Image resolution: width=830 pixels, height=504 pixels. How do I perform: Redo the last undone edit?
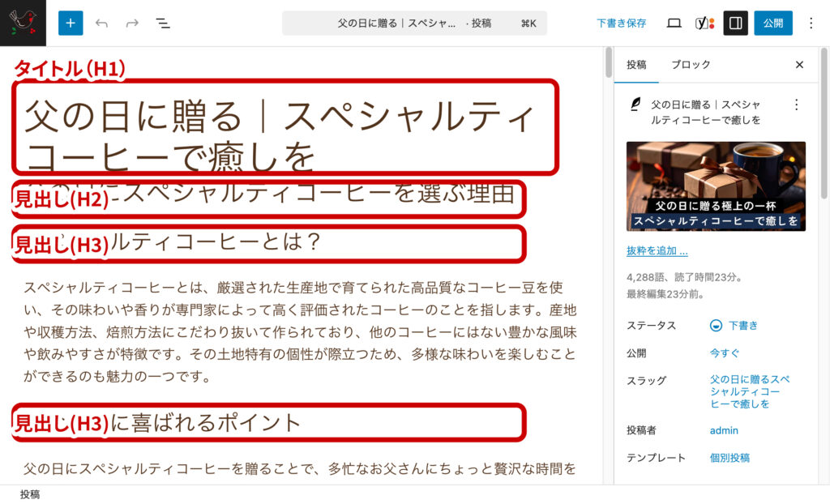[132, 23]
